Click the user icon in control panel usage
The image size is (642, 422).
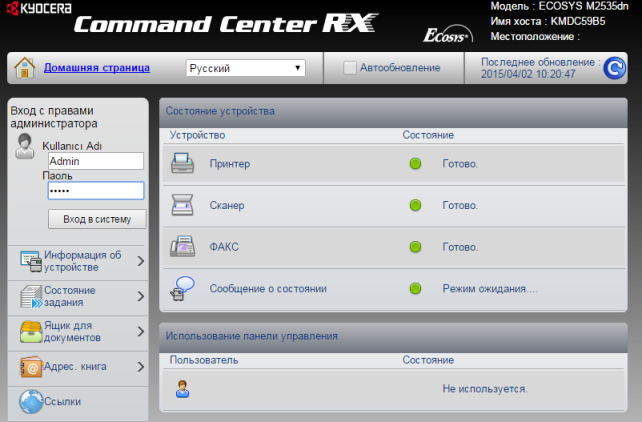(x=182, y=389)
